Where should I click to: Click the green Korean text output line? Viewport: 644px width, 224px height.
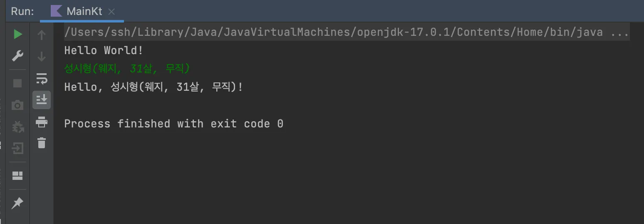(x=127, y=68)
